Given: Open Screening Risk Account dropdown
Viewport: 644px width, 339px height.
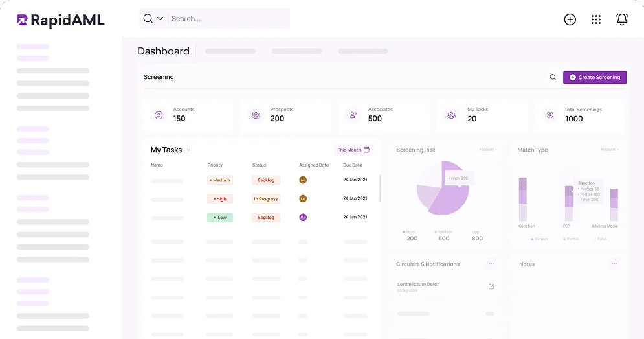Looking at the screenshot, I should pos(488,150).
